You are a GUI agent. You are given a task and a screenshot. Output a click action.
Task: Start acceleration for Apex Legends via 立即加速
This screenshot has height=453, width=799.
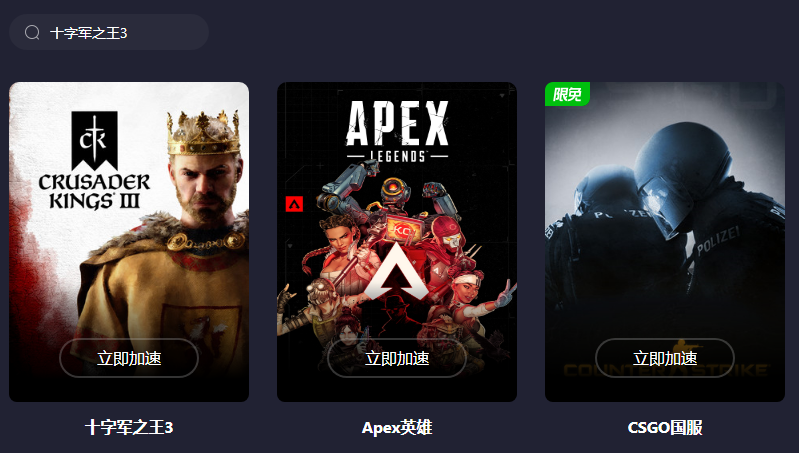click(x=397, y=358)
